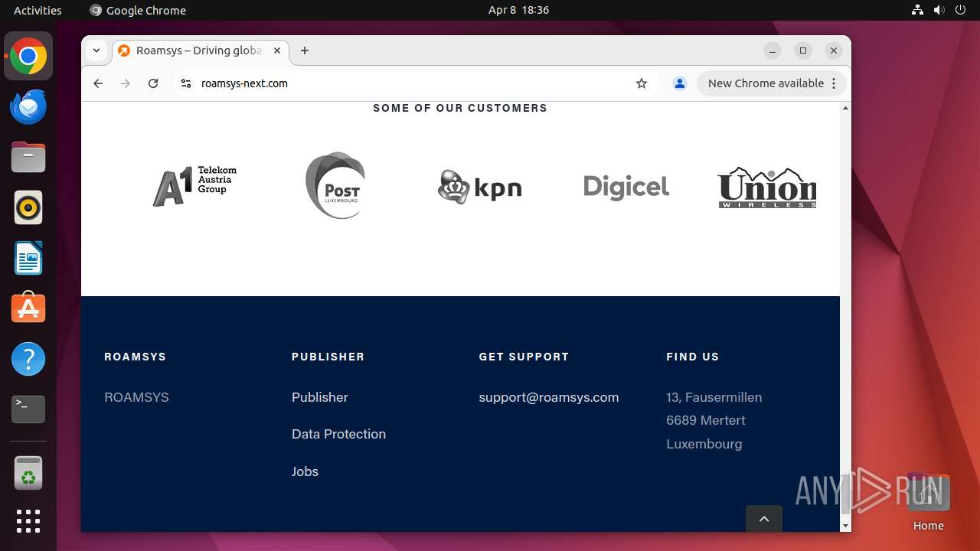Click the forward navigation arrow

126,83
